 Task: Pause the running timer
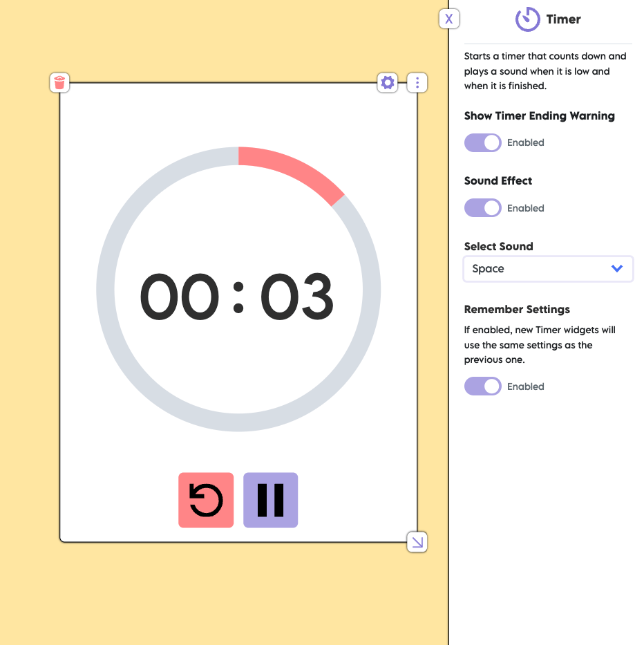[270, 499]
